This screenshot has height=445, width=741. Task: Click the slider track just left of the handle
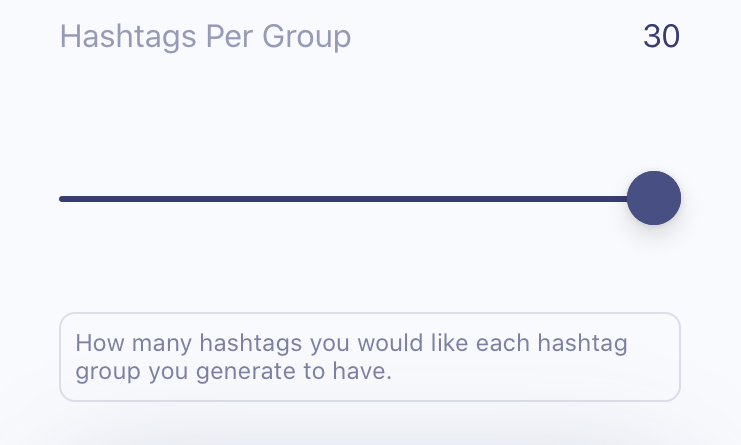tap(610, 199)
